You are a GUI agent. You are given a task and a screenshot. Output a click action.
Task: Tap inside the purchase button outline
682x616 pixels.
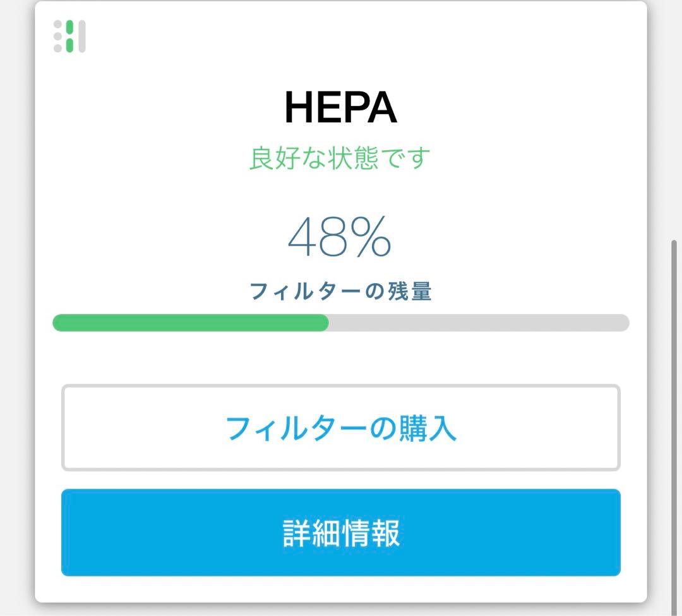tap(341, 427)
